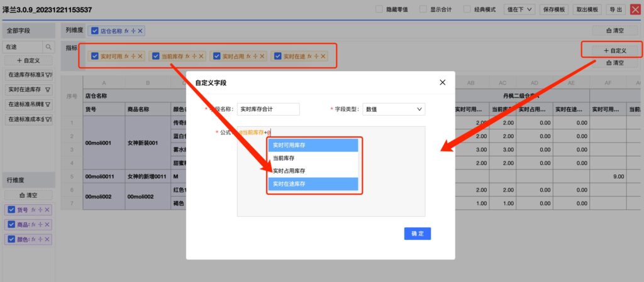Image resolution: width=644 pixels, height=282 pixels.
Task: Remove 实时占用 metric chip with X
Action: coord(262,56)
